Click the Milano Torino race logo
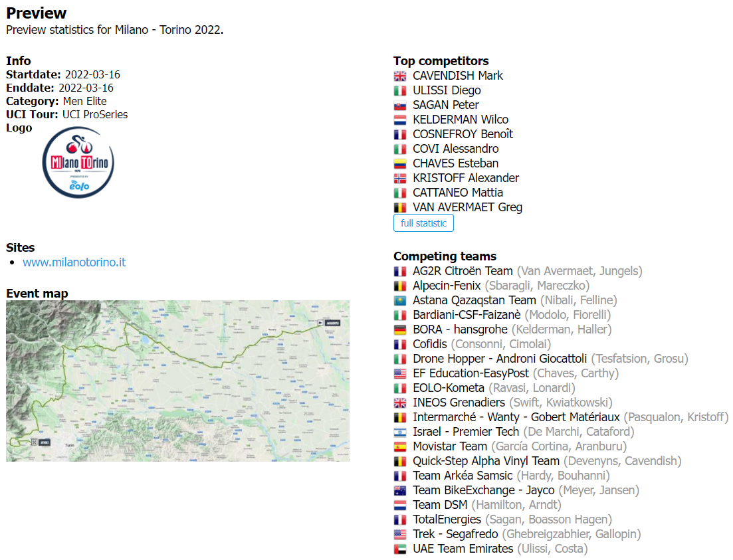 (78, 163)
